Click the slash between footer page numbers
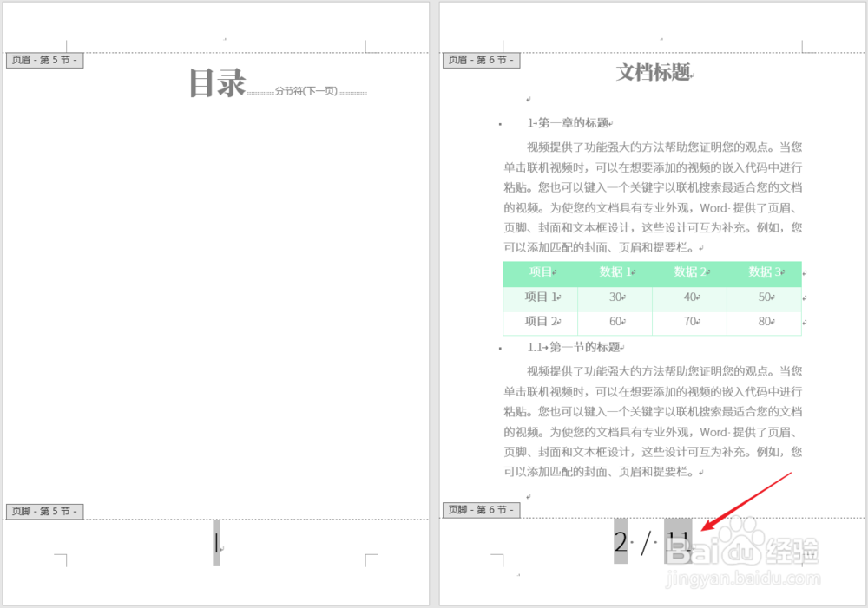The width and height of the screenshot is (868, 608). (646, 543)
